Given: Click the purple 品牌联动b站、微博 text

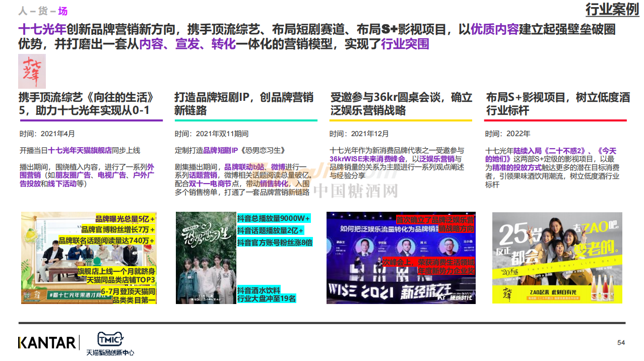Looking at the screenshot, I should pyautogui.click(x=255, y=167).
